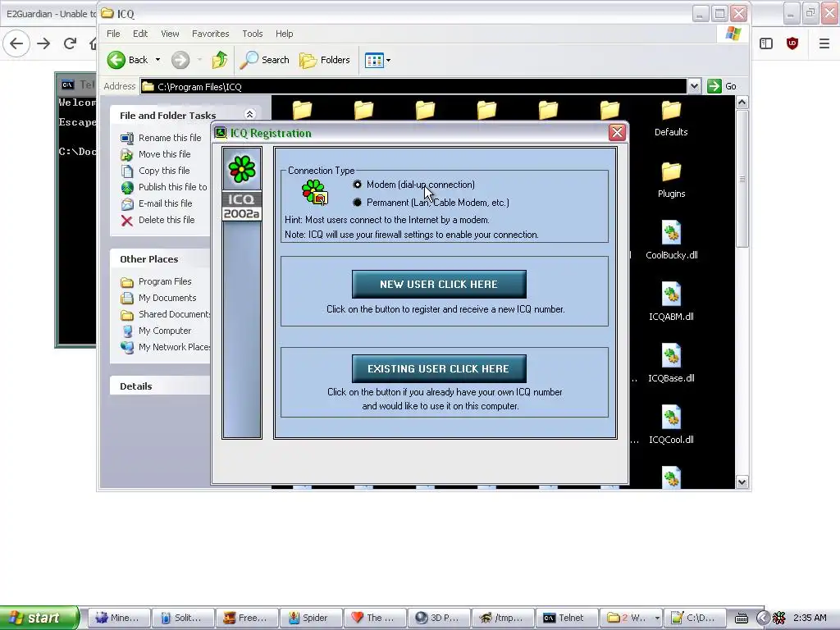Open Search in the Explorer toolbar
The height and width of the screenshot is (630, 840).
[265, 60]
